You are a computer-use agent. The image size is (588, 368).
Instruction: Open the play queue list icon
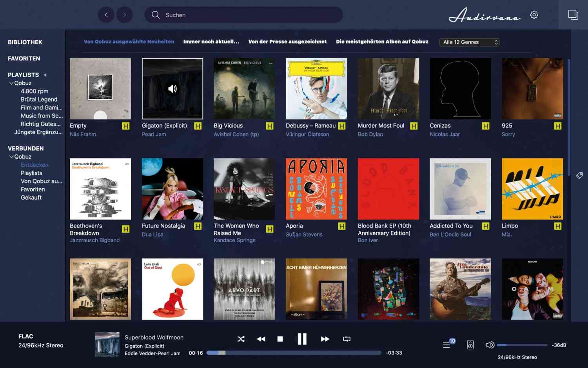[x=446, y=345]
